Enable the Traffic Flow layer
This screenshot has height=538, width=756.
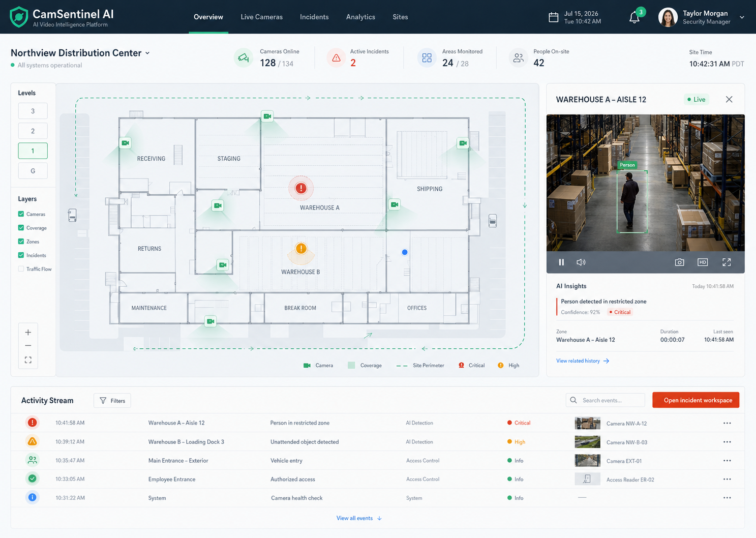tap(21, 269)
